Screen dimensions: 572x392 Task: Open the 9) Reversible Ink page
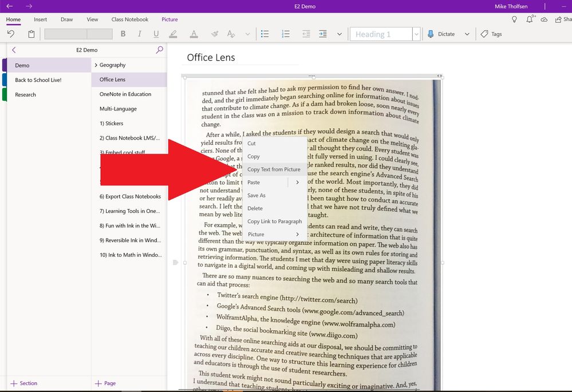[129, 240]
